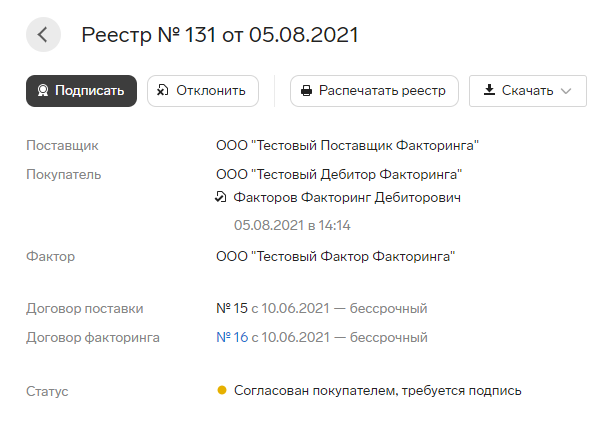Select the factor ООО Тестовый Фактор Факторинга
The height and width of the screenshot is (423, 610).
pyautogui.click(x=336, y=256)
